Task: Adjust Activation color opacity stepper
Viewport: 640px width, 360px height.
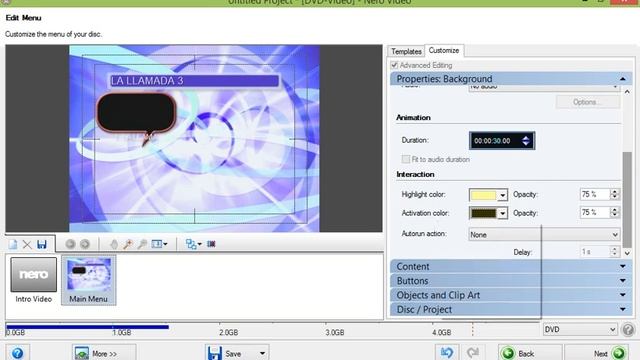Action: (614, 213)
